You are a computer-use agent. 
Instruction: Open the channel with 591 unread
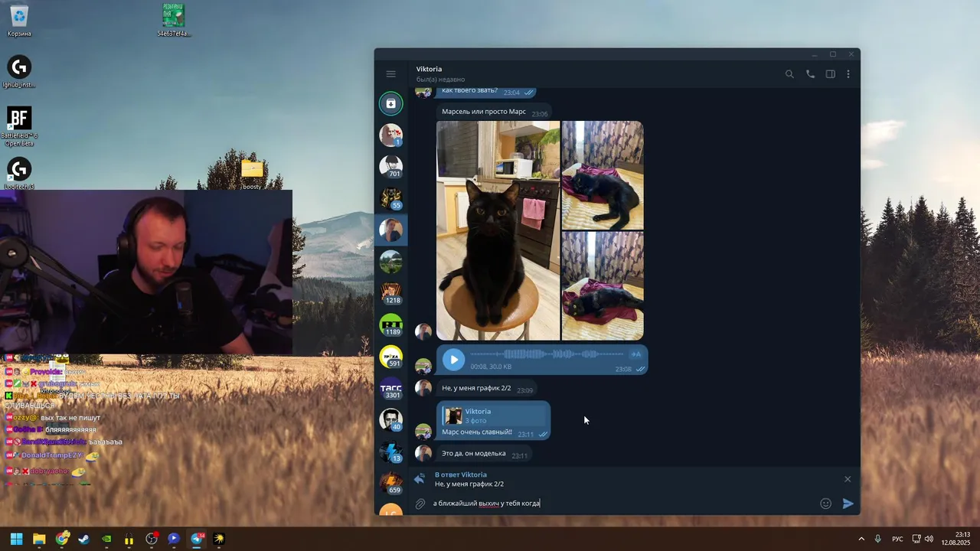tap(390, 357)
